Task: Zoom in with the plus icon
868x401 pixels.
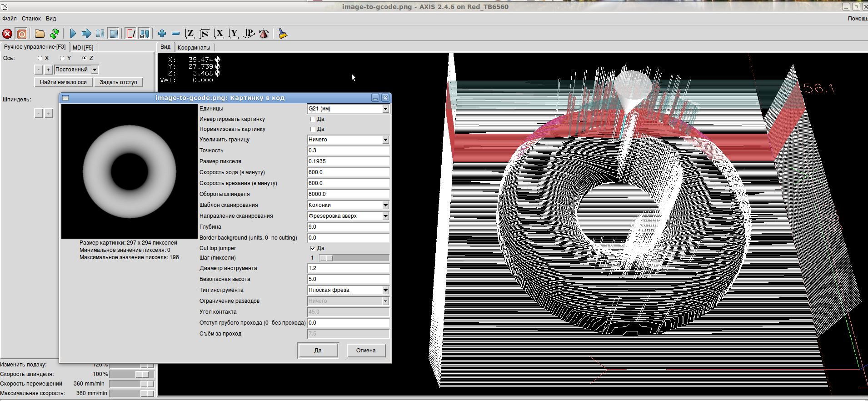Action: (x=162, y=34)
